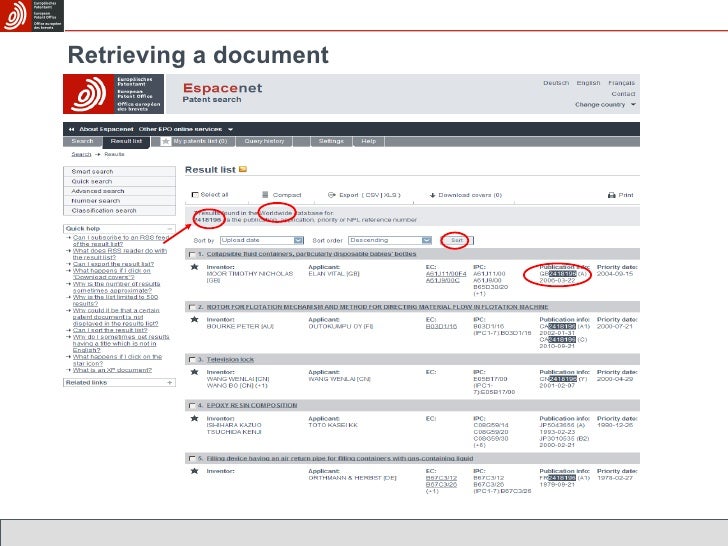Switch language to English
The width and height of the screenshot is (728, 546).
(x=588, y=83)
